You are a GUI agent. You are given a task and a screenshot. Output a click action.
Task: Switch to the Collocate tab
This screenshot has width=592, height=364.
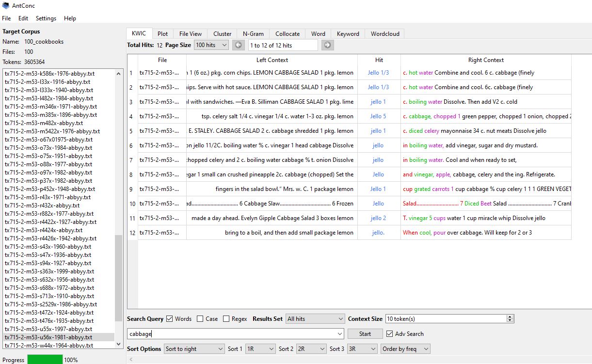pos(288,34)
